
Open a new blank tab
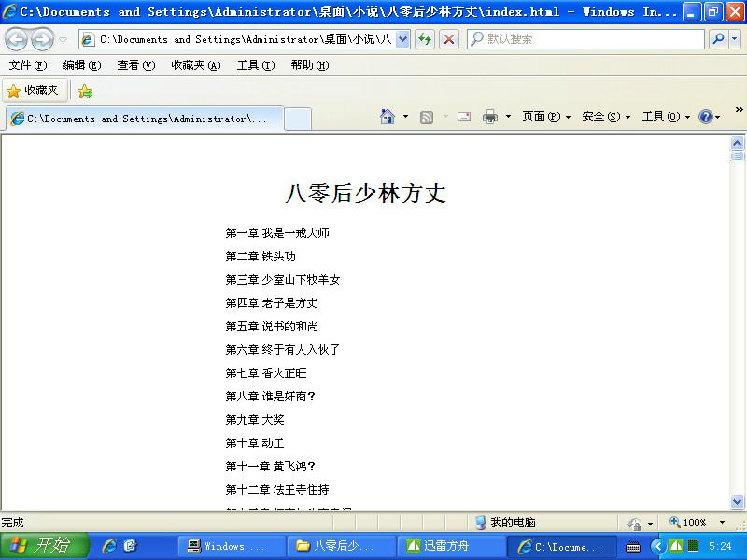click(298, 119)
